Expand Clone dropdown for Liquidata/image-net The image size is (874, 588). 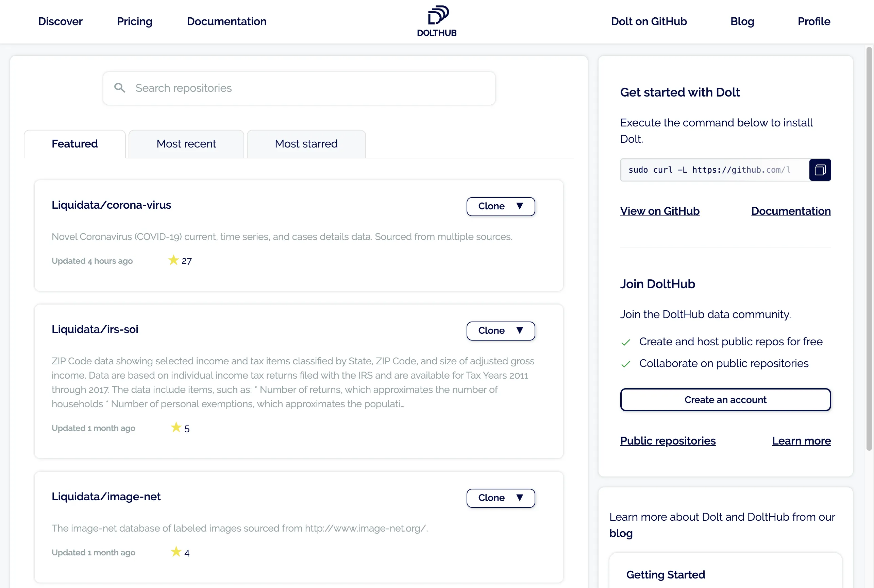point(500,498)
